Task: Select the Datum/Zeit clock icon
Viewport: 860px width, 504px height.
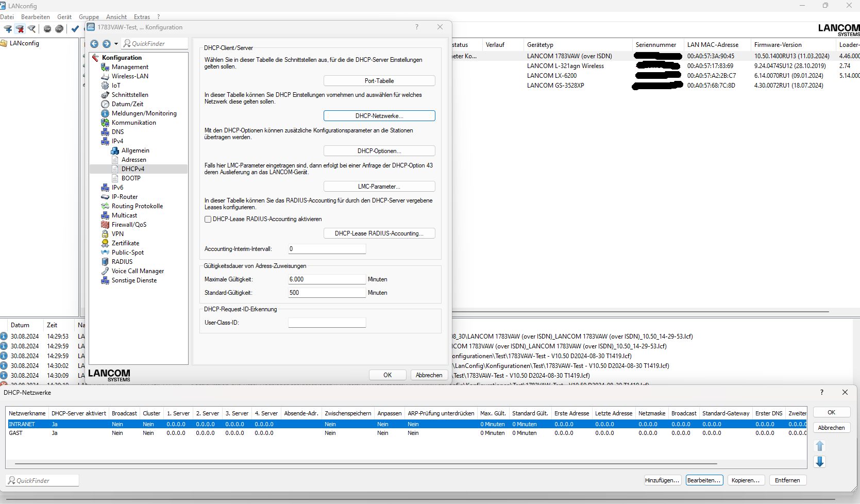Action: (105, 104)
